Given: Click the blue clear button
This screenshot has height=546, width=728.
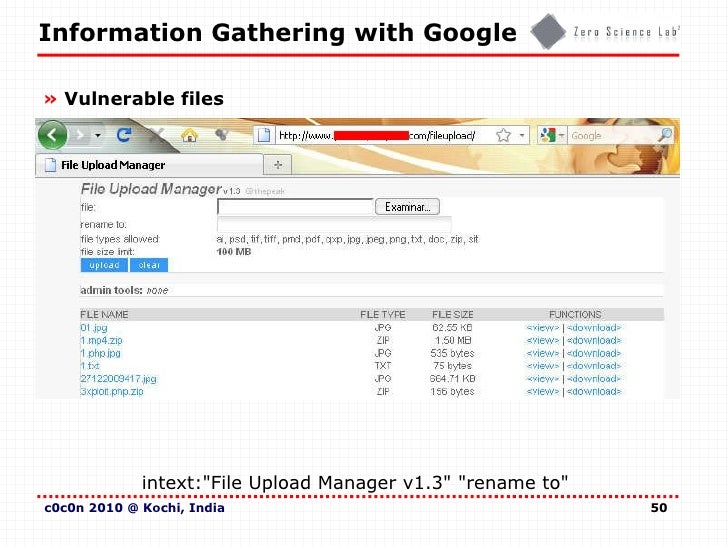Looking at the screenshot, I should tap(149, 265).
